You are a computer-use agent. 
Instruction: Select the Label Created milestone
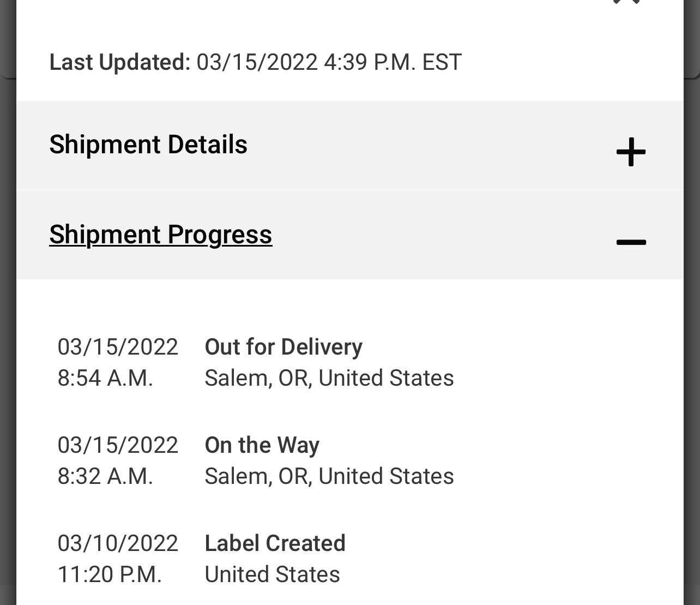275,543
